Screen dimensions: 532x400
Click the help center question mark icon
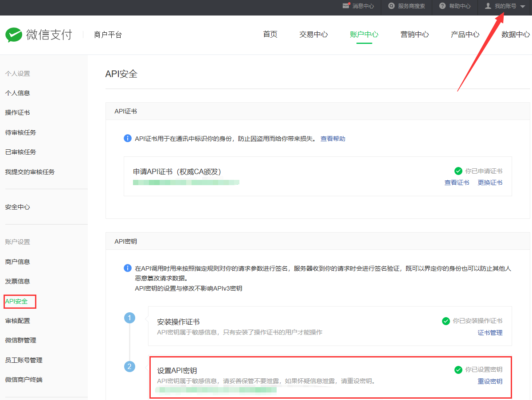point(442,6)
